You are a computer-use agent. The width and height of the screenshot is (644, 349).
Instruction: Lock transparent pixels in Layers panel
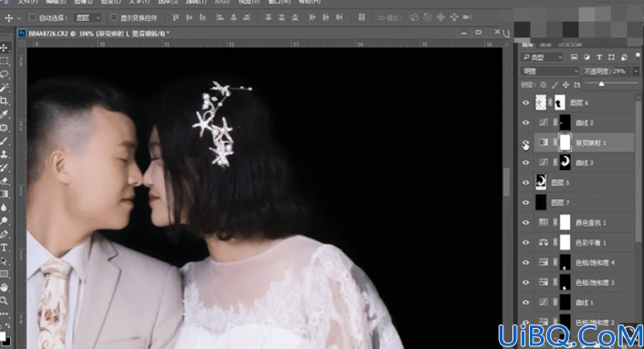tap(544, 85)
